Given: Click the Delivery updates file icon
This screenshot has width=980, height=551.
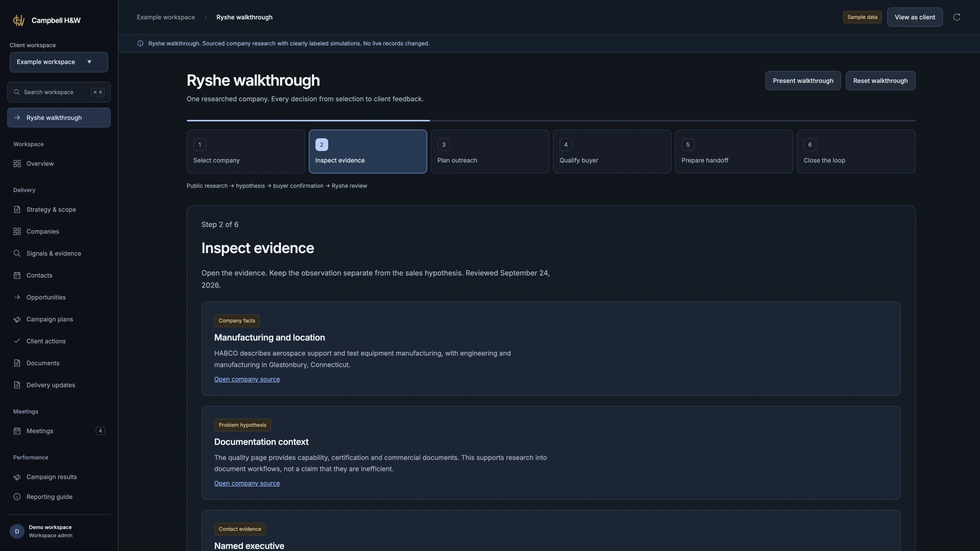Looking at the screenshot, I should [17, 385].
